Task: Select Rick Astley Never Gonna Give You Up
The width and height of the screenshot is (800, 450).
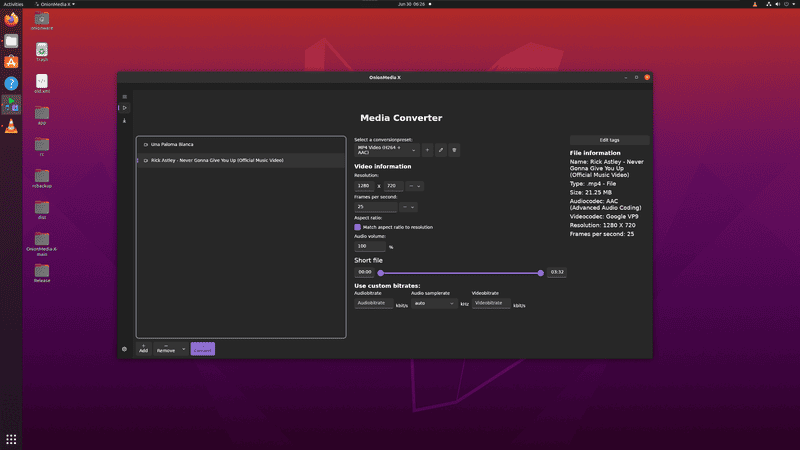Action: 216,160
